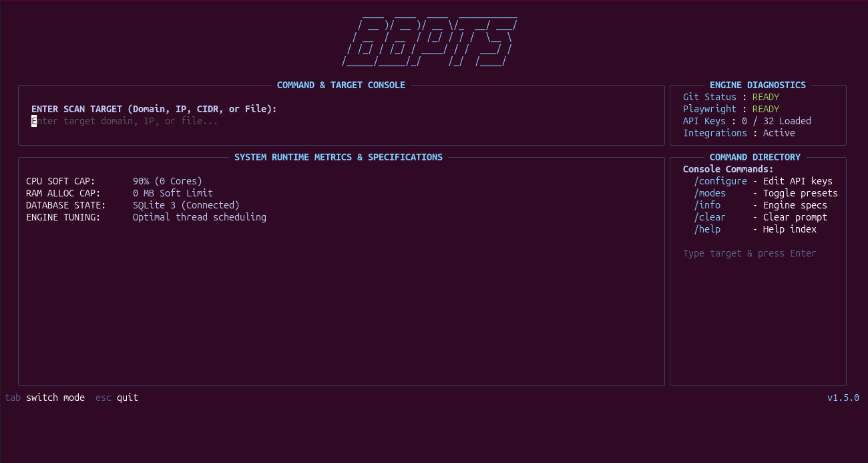Click the Playwright READY indicator

(766, 109)
